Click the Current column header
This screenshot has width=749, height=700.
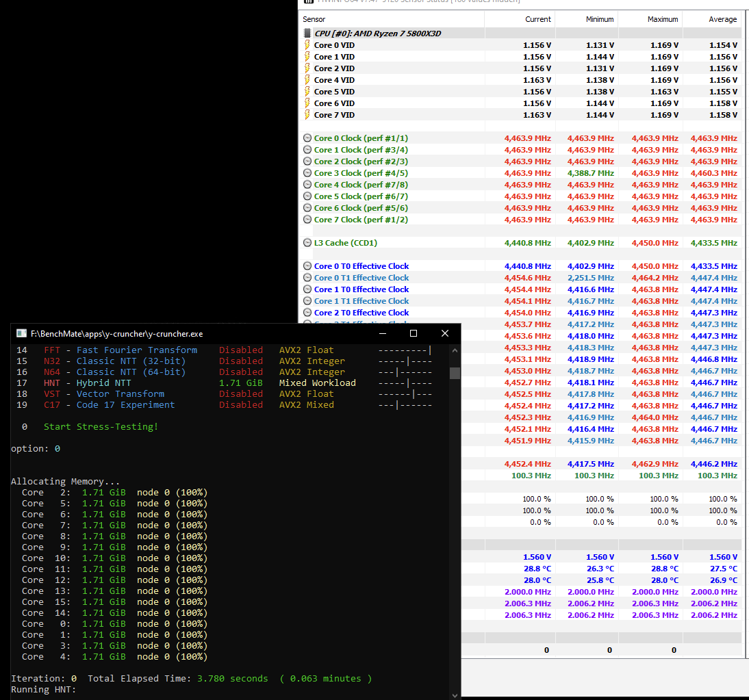(538, 19)
